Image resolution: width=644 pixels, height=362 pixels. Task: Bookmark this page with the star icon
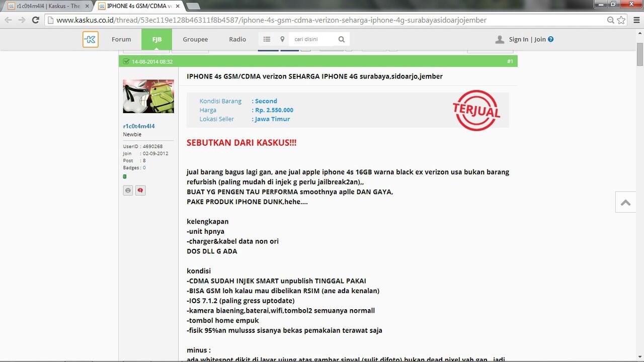pos(621,20)
